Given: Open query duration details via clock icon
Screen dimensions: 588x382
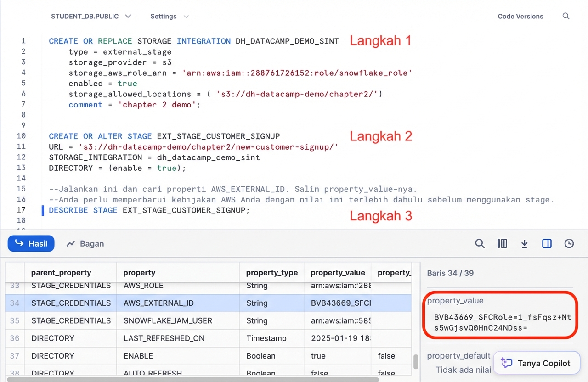Looking at the screenshot, I should (569, 243).
